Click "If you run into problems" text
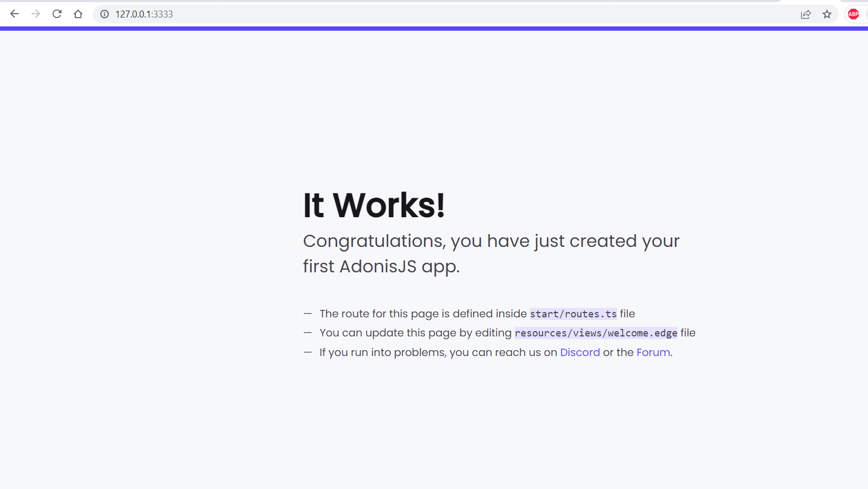Screen dimensions: 868x489 [x=382, y=352]
